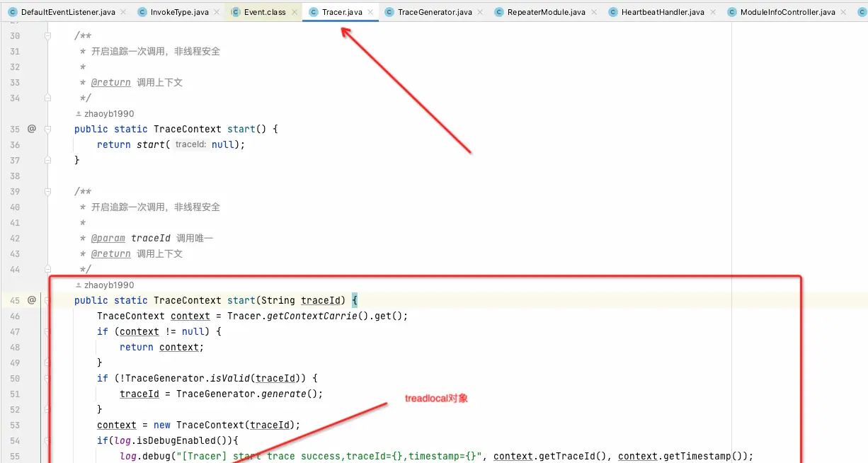Click the class icon on Event.class tab
Screen dimensions: 868x463
[x=236, y=12]
